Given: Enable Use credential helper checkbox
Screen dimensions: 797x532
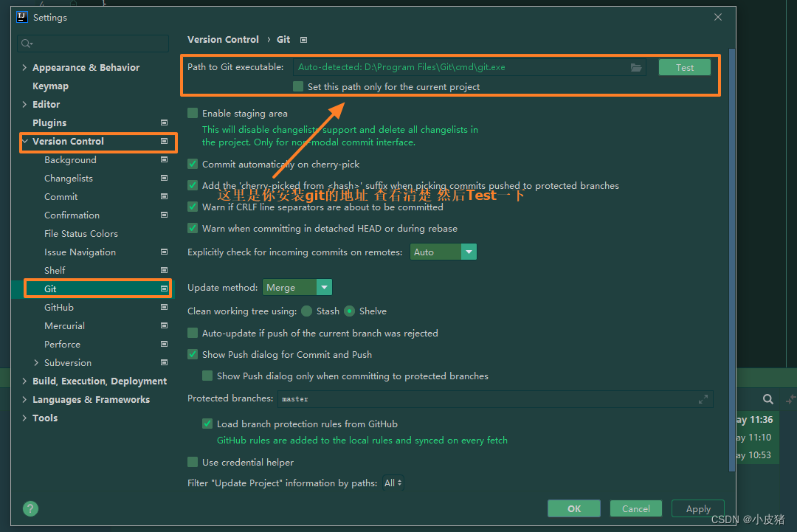Looking at the screenshot, I should 193,462.
